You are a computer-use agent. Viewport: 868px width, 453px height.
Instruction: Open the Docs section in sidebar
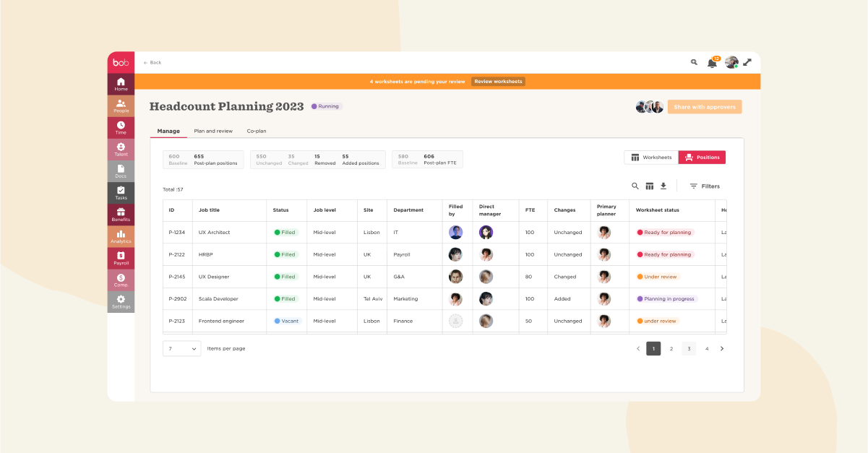pos(121,171)
